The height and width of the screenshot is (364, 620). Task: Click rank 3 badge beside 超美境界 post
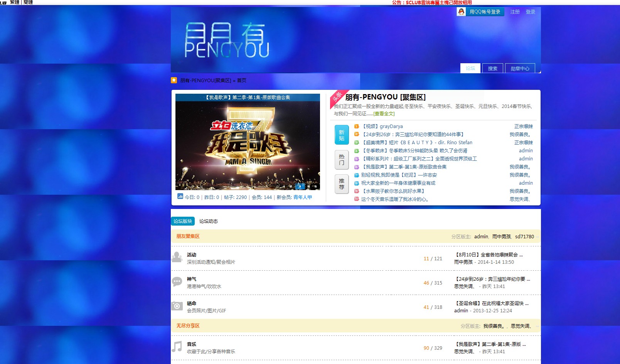pos(357,142)
